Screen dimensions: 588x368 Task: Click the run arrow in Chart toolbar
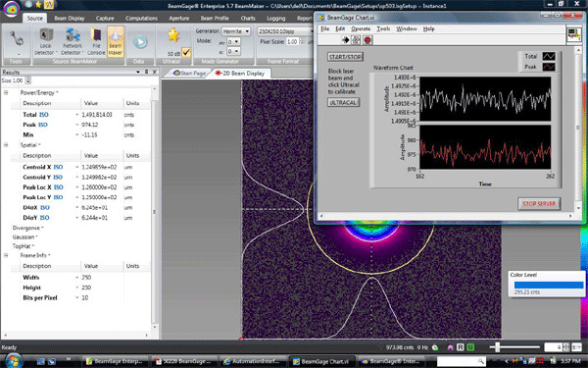coord(345,40)
